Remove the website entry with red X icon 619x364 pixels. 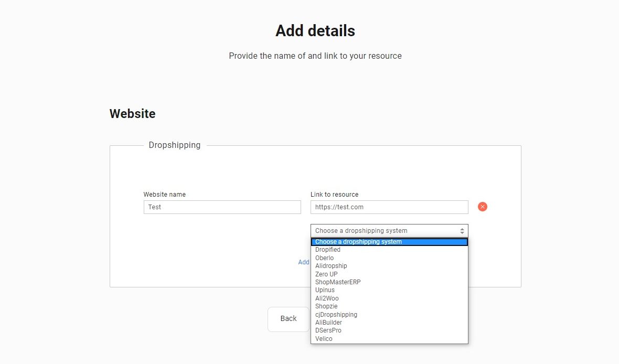click(483, 207)
